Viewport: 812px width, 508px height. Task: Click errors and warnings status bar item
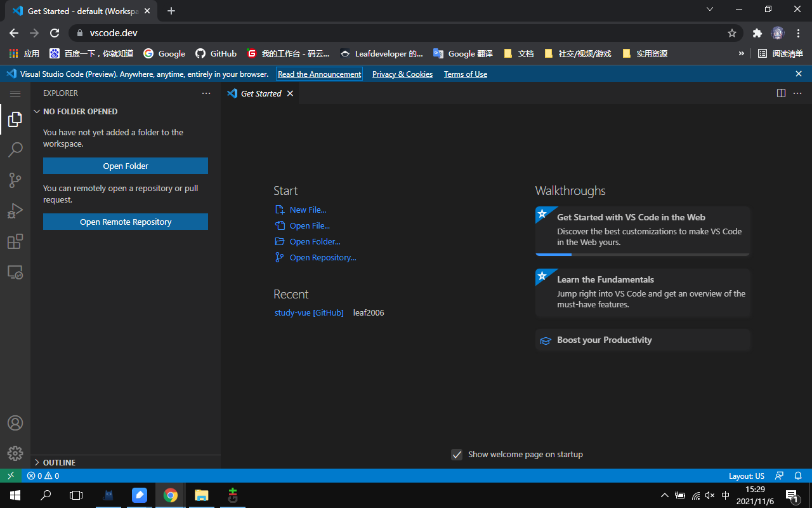click(x=43, y=476)
